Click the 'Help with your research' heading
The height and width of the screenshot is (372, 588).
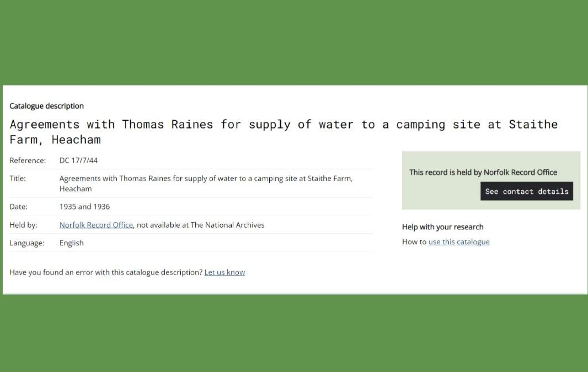pos(443,227)
